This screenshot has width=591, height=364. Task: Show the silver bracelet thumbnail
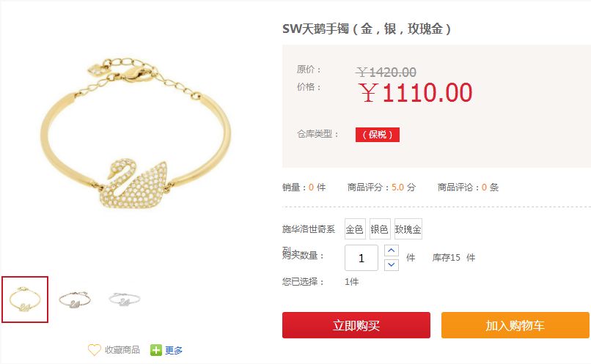click(125, 300)
